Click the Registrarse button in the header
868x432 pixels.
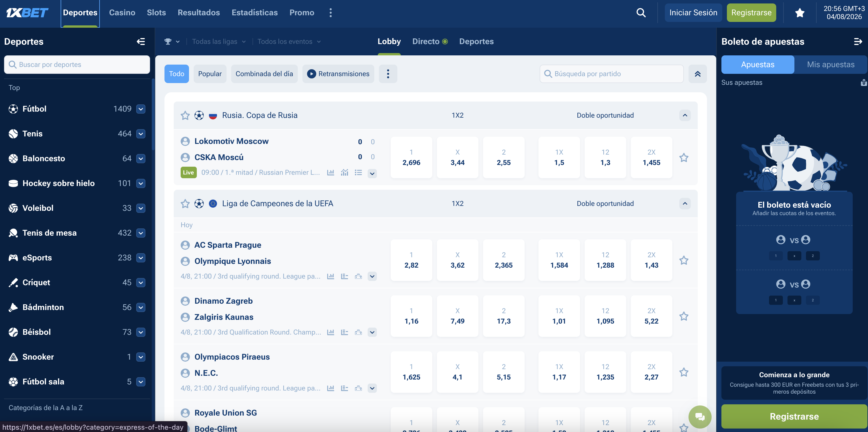click(751, 13)
